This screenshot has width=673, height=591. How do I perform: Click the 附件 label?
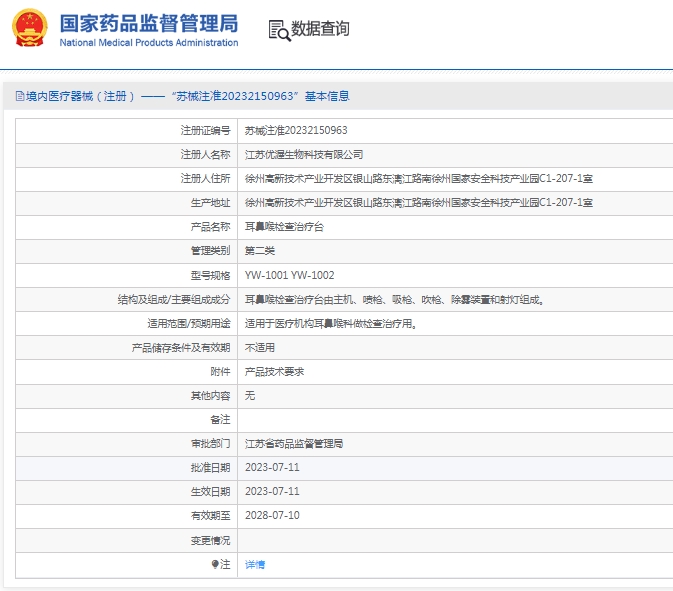click(220, 372)
